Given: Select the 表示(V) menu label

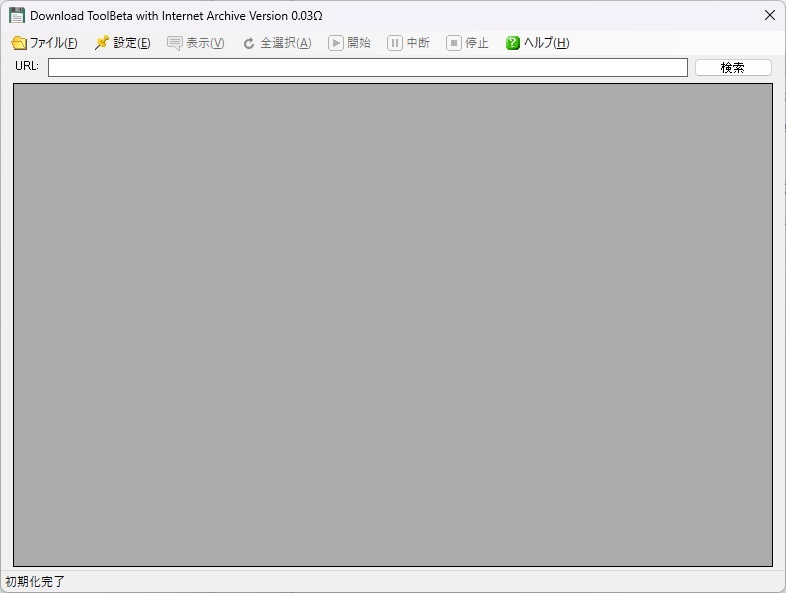Looking at the screenshot, I should [x=205, y=43].
